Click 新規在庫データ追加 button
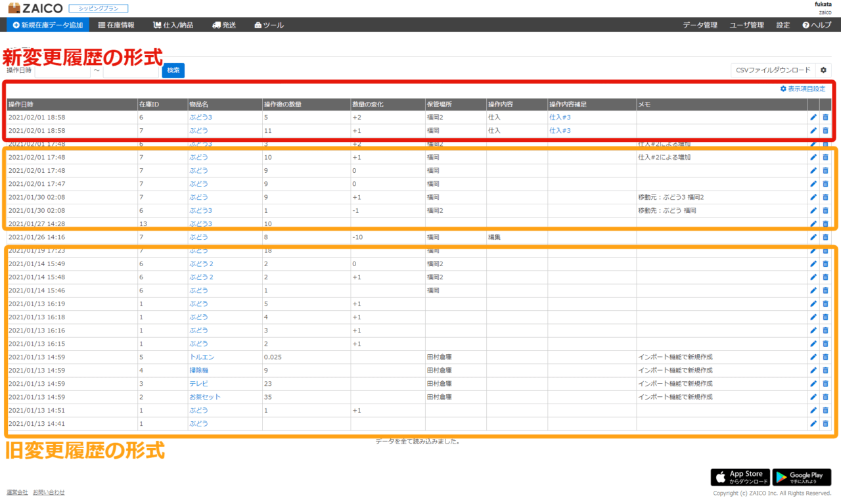The image size is (841, 504). [48, 25]
